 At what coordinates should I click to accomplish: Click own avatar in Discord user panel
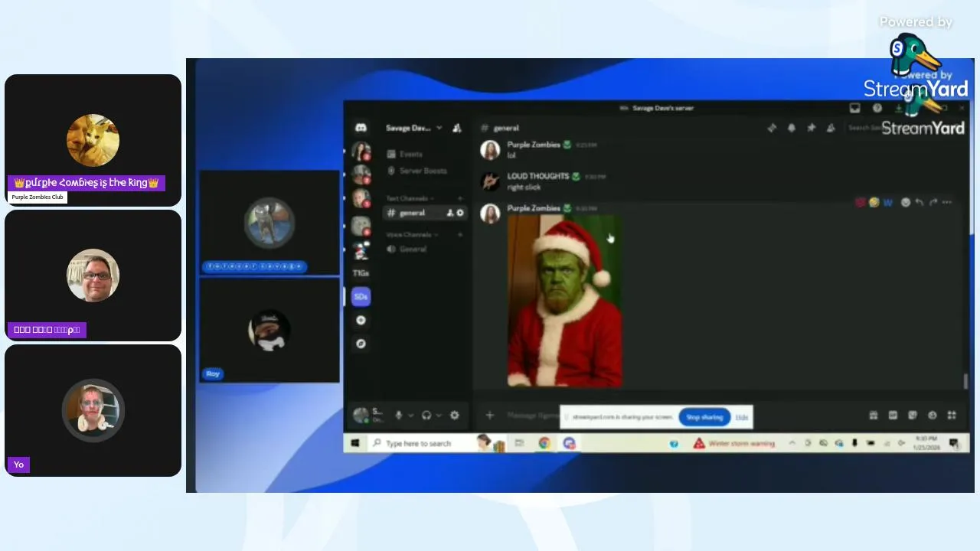(361, 415)
